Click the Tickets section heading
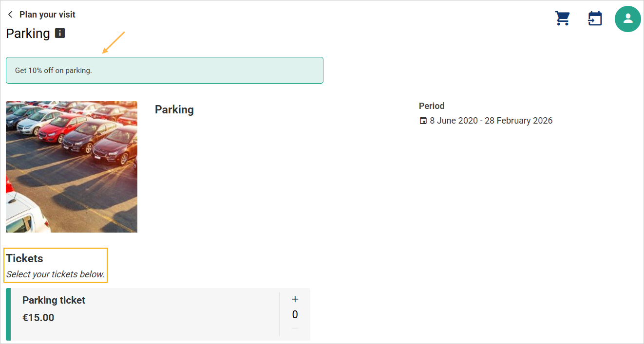 (25, 258)
